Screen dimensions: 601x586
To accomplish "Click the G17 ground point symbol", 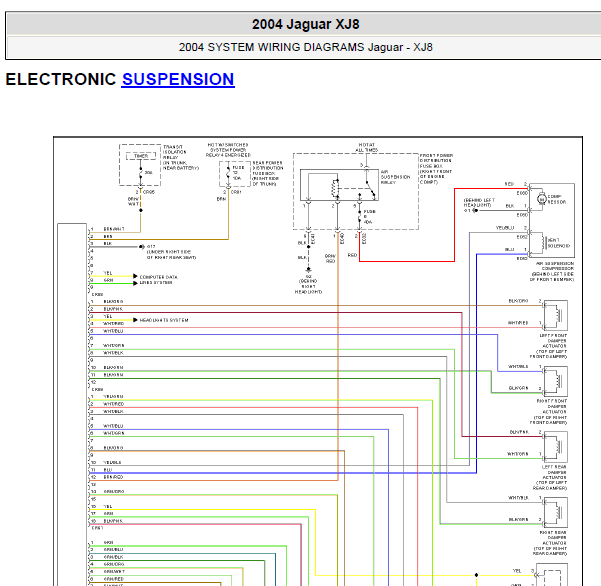I will [141, 247].
